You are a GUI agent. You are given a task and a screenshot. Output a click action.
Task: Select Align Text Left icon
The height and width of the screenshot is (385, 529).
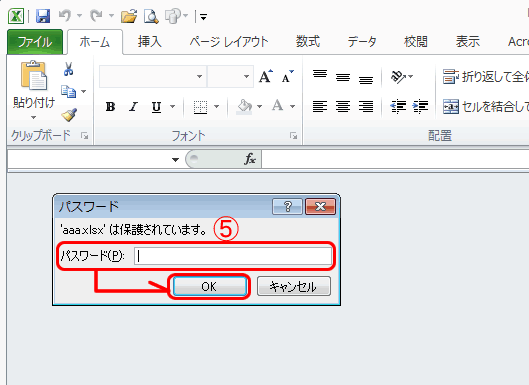tap(320, 107)
